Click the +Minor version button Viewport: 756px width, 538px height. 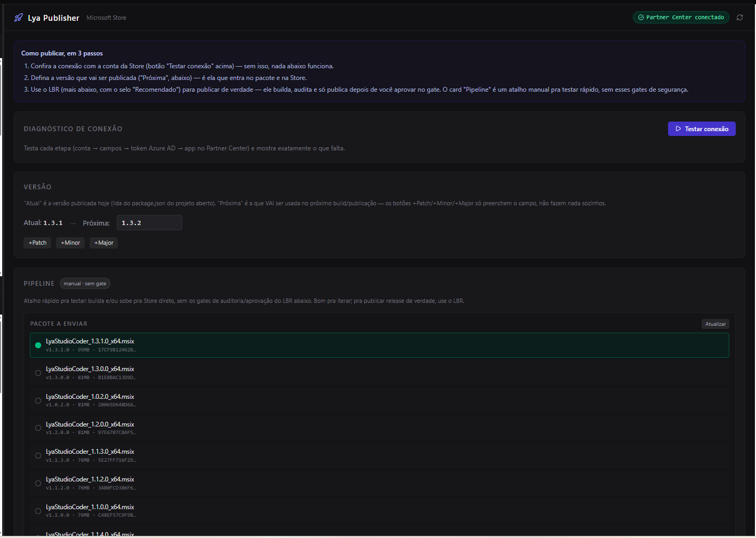pyautogui.click(x=70, y=243)
